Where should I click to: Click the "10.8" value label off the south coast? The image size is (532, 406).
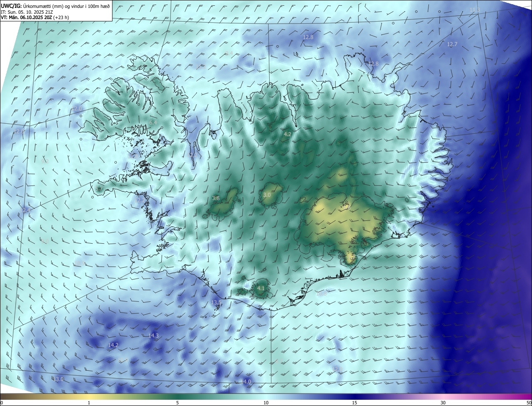(x=322, y=293)
